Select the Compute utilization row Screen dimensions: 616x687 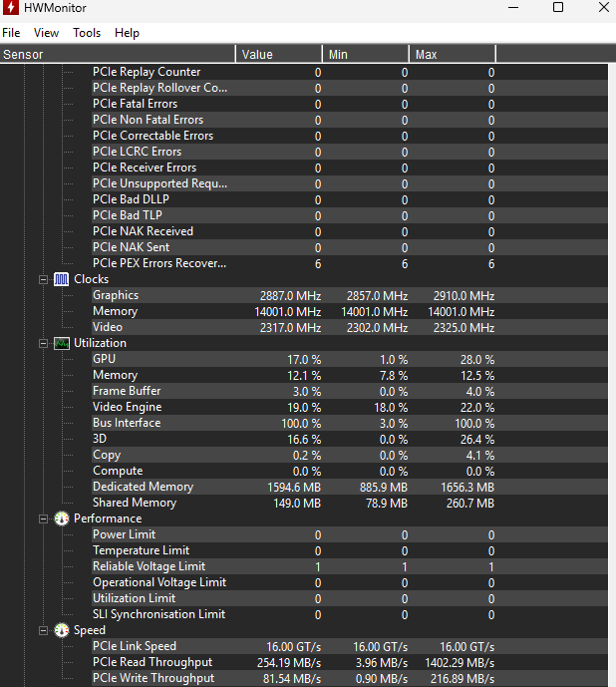click(350, 471)
